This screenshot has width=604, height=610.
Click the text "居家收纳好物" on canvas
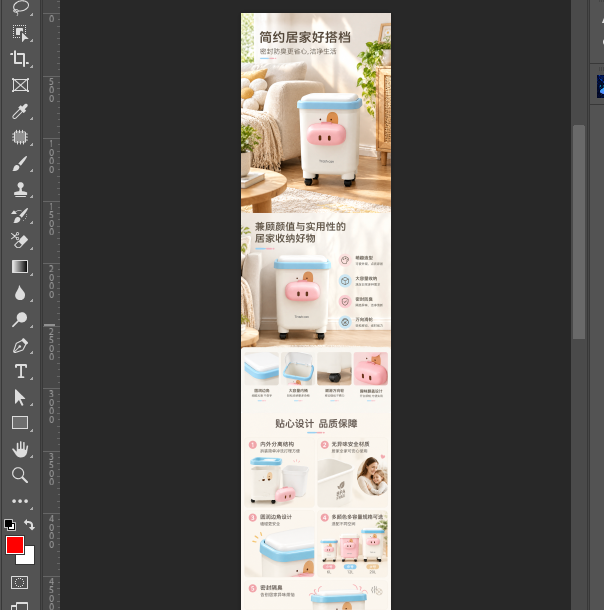(x=285, y=238)
